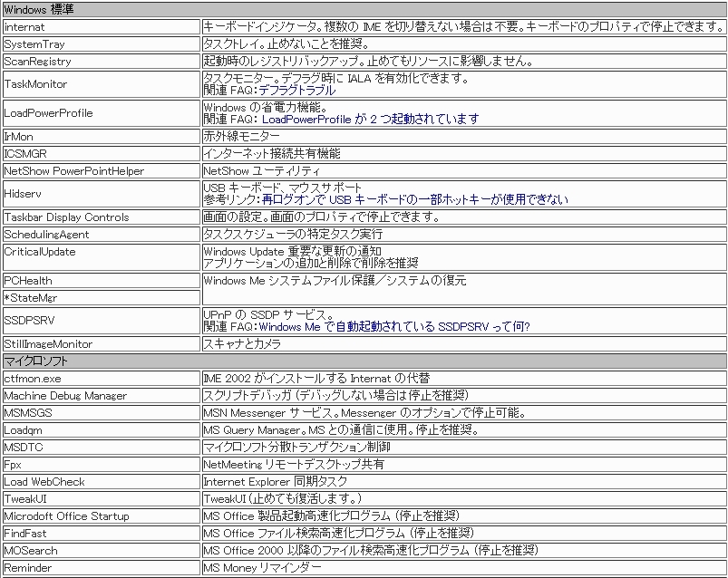Select the ctfmon.exe cell
This screenshot has width=728, height=578.
point(102,379)
